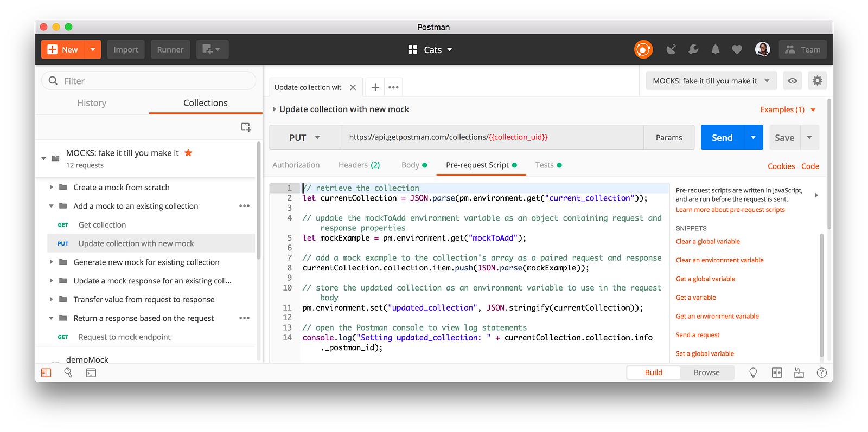Click the Cookies link
This screenshot has height=432, width=868.
click(781, 166)
